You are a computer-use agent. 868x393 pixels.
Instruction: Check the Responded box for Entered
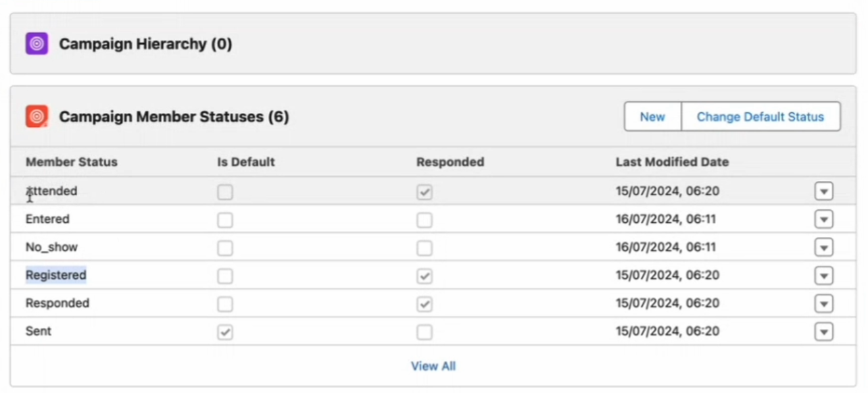pyautogui.click(x=424, y=220)
